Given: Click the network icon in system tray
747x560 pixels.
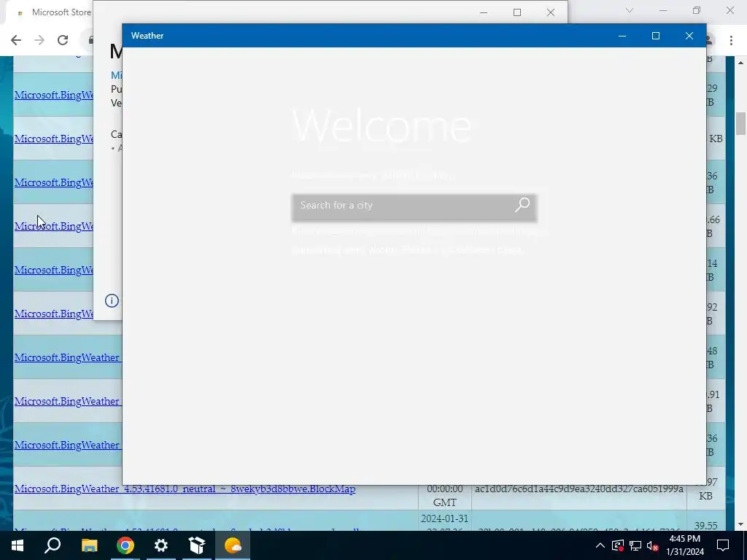Looking at the screenshot, I should (635, 545).
